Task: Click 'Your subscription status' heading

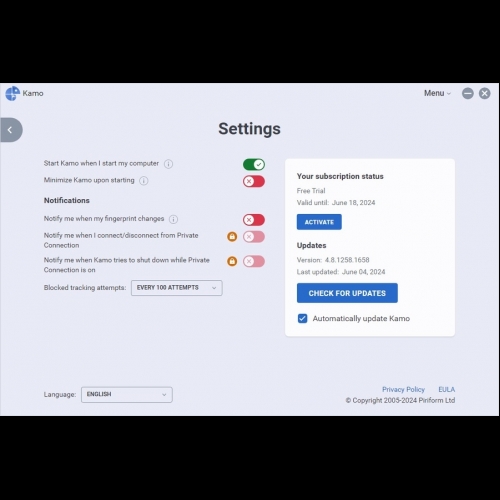Action: 340,176
